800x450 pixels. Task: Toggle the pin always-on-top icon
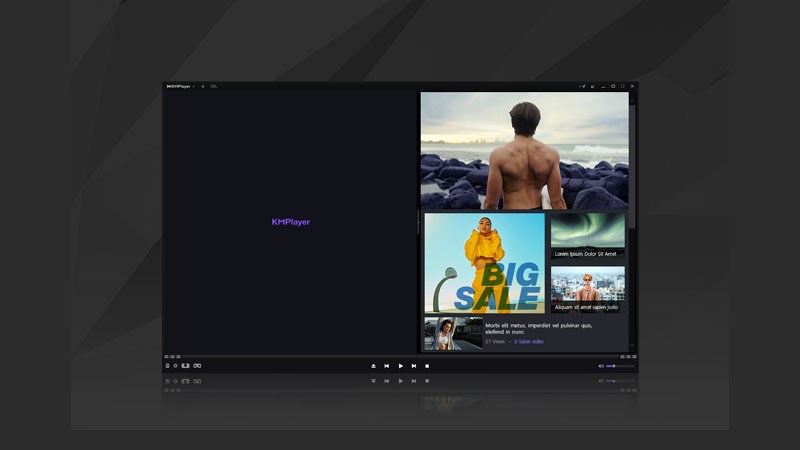click(x=583, y=86)
